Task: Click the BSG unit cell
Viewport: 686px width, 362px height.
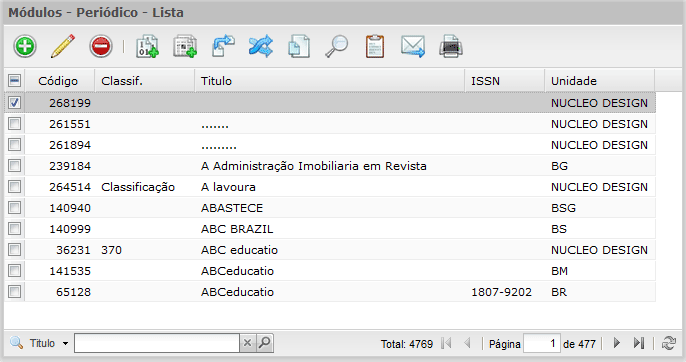Action: pos(564,208)
